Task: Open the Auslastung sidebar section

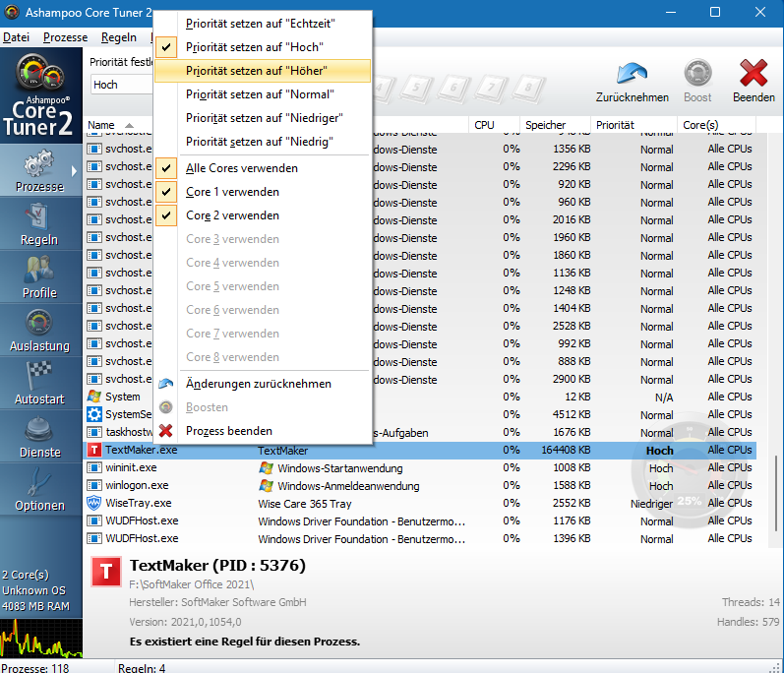Action: tap(40, 331)
